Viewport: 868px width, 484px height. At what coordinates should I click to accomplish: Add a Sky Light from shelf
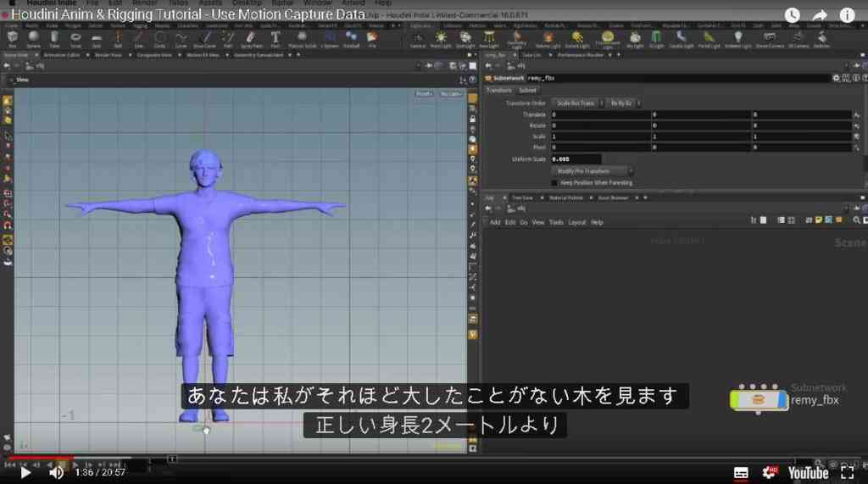[635, 39]
